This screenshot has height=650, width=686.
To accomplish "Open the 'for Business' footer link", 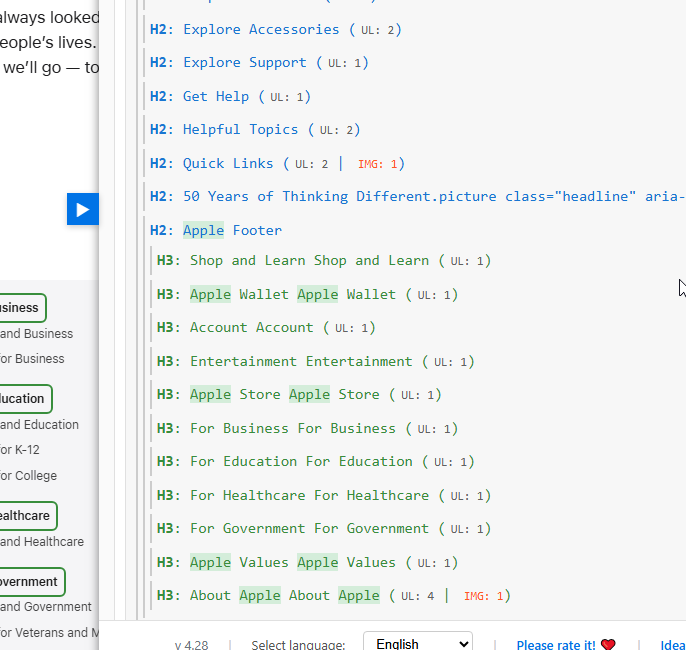I will [x=32, y=359].
